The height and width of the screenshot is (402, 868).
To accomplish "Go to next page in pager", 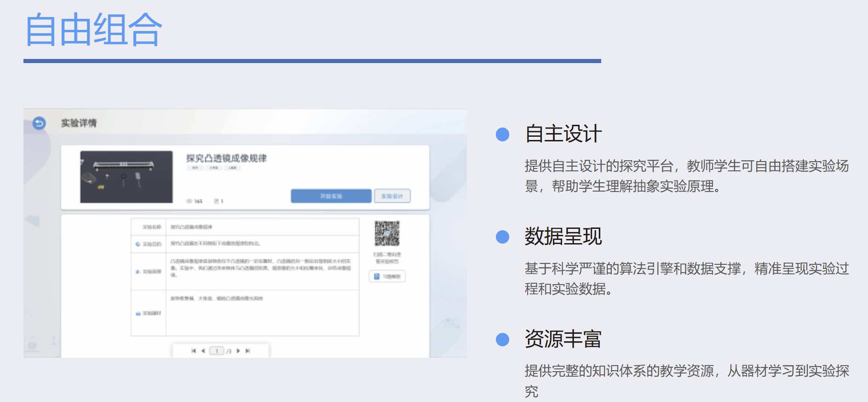I will [238, 351].
